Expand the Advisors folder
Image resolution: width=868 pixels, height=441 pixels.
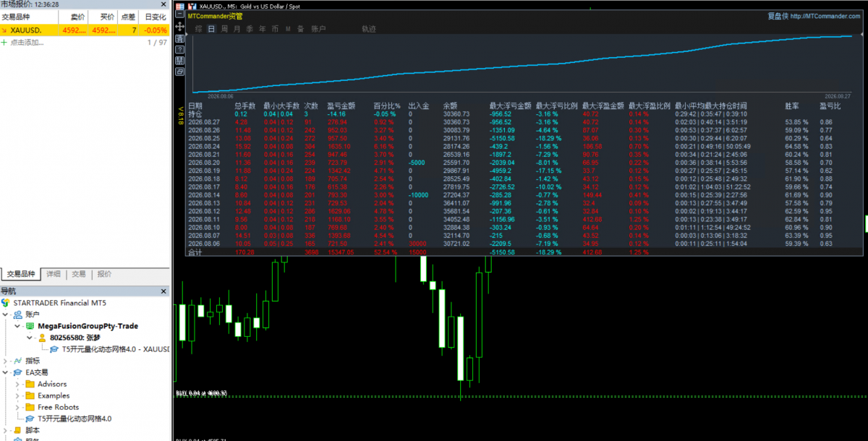pos(17,384)
